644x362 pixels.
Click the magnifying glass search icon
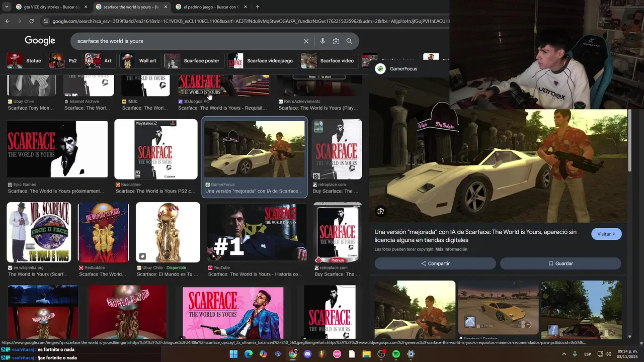349,41
